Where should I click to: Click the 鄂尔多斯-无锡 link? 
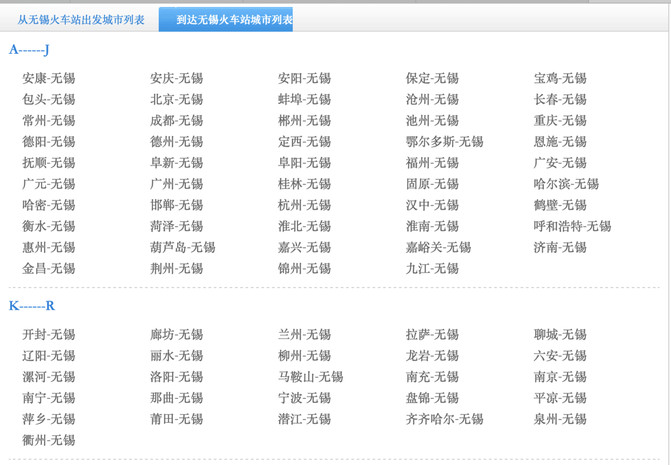pyautogui.click(x=444, y=142)
